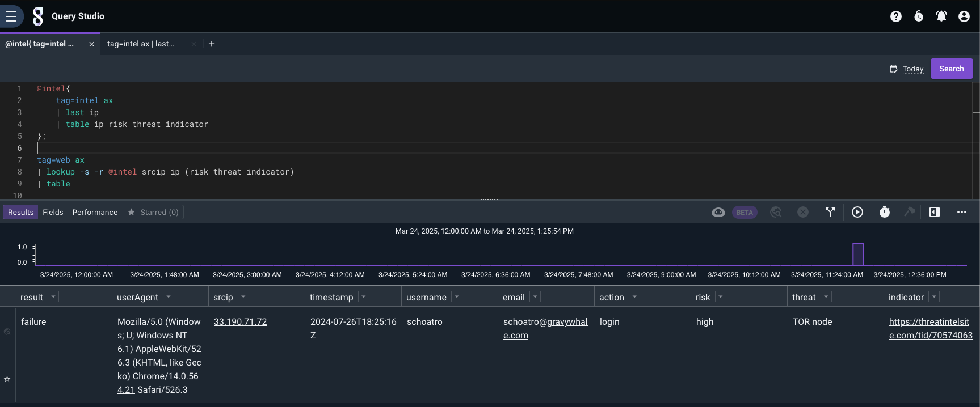Add a new query tab
This screenshot has height=407, width=980.
coord(212,44)
